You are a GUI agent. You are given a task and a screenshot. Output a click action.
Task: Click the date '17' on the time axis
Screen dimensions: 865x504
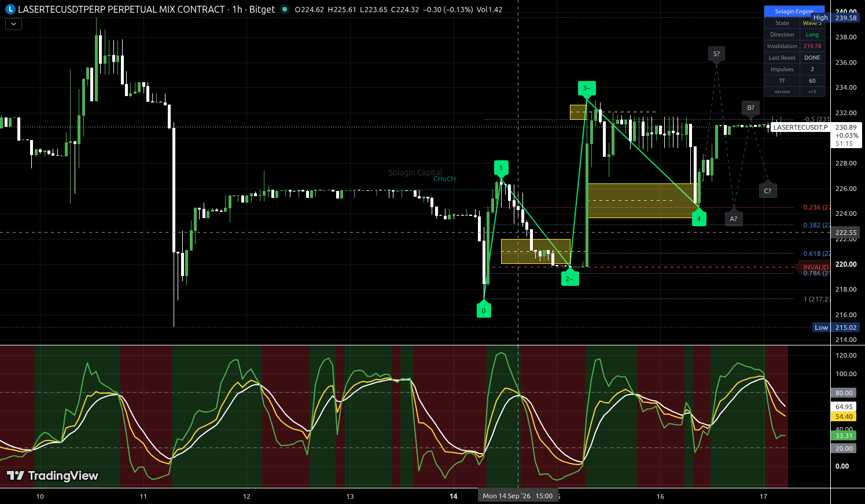click(x=763, y=496)
